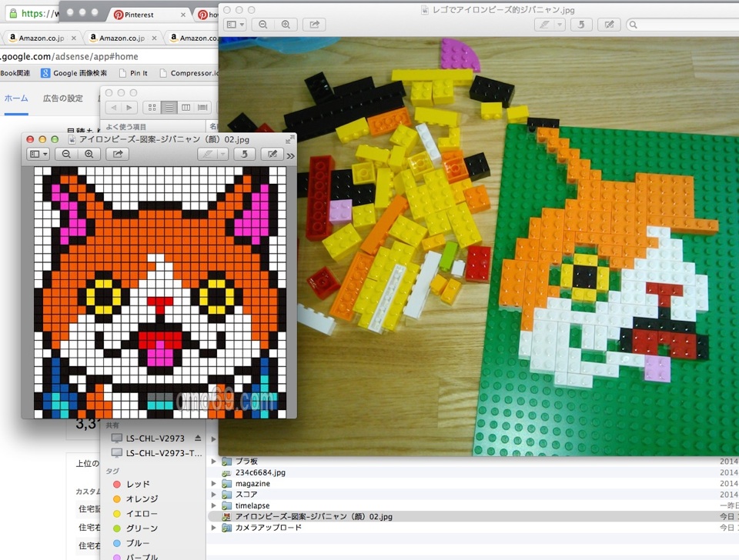Switch Finder to icon view

pyautogui.click(x=152, y=108)
